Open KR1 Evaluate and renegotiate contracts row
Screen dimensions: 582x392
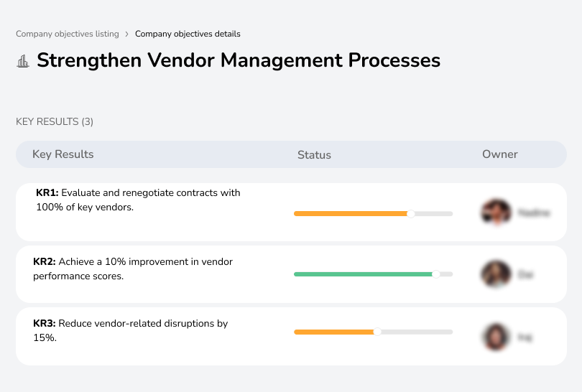coord(291,212)
